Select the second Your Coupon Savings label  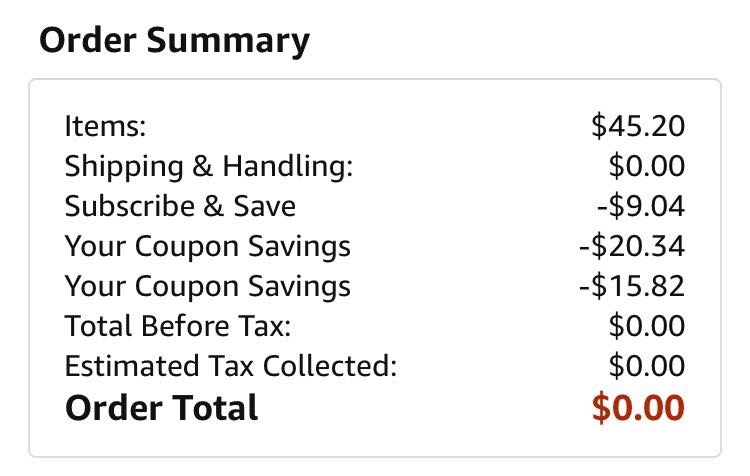208,288
